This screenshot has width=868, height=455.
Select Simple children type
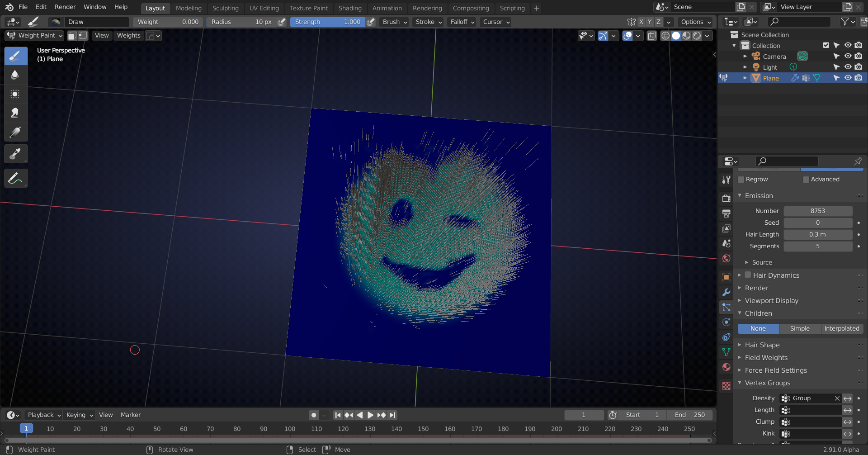pyautogui.click(x=799, y=329)
